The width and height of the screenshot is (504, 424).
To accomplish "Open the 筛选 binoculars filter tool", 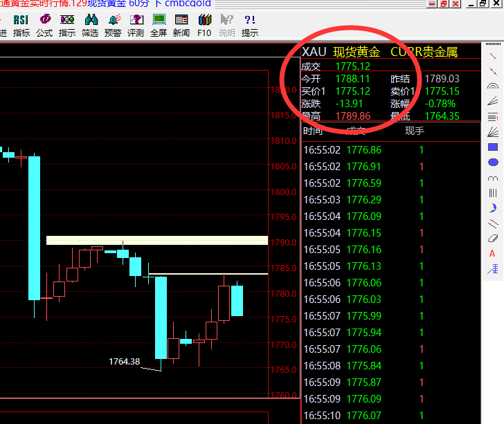I will click(90, 25).
